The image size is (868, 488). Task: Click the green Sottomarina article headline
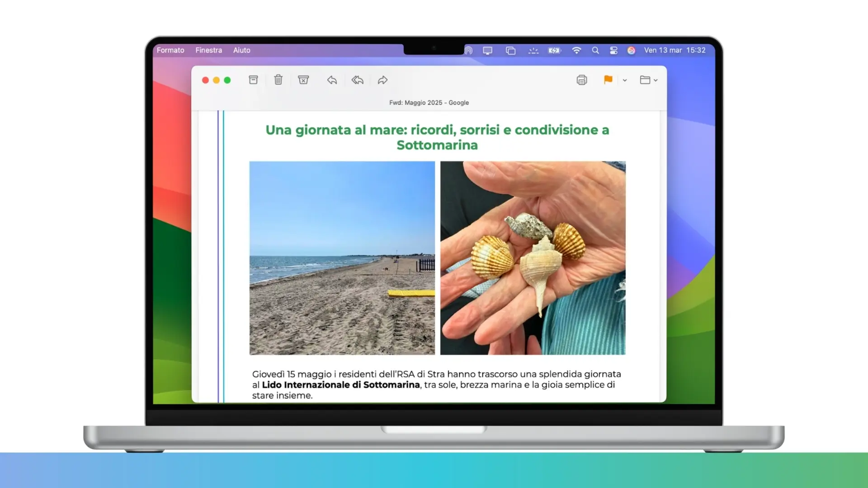coord(437,137)
